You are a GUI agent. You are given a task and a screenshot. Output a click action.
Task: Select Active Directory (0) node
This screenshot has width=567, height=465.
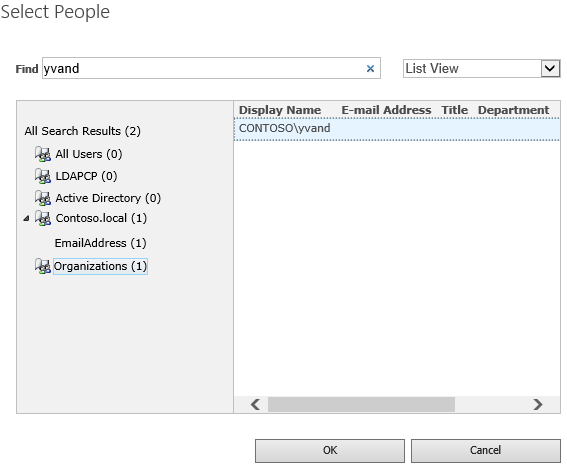point(108,198)
